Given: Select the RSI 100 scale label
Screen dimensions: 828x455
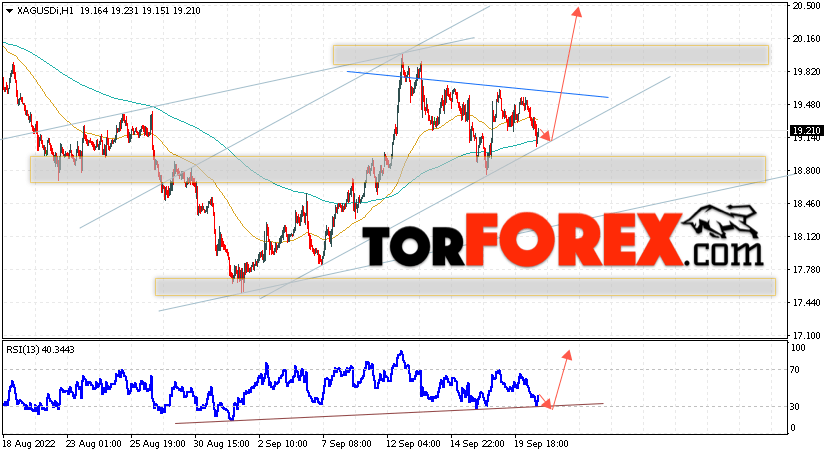Looking at the screenshot, I should coord(798,348).
